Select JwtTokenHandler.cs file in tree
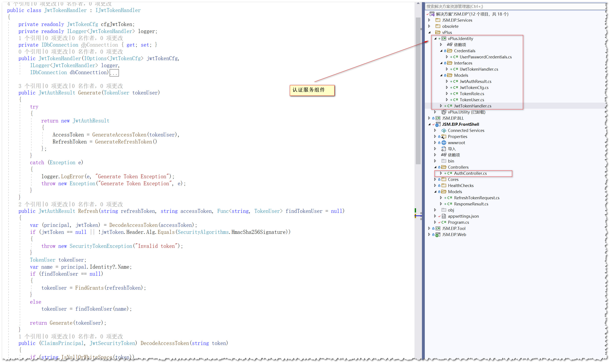This screenshot has height=364, width=611. coord(473,106)
